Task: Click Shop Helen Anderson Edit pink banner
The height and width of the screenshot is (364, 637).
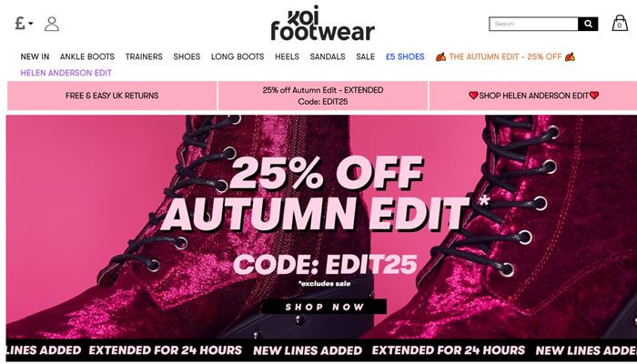Action: [x=533, y=96]
